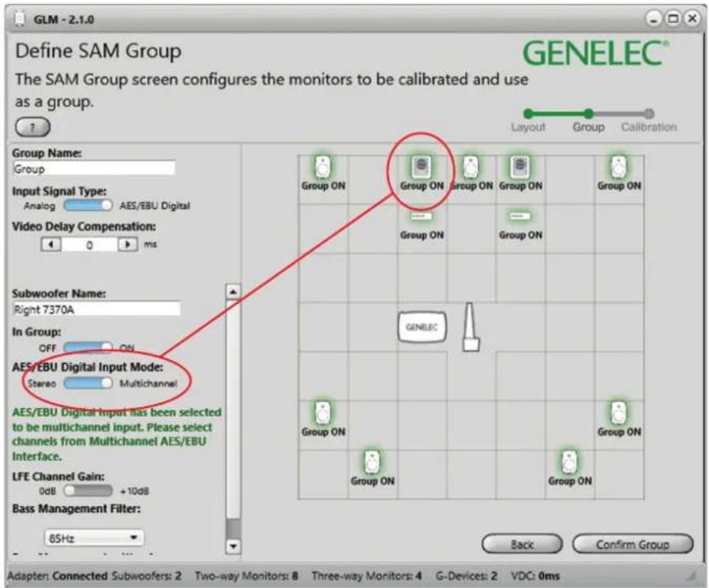Click the Adapter: Connected status text
The height and width of the screenshot is (588, 709).
(58, 576)
